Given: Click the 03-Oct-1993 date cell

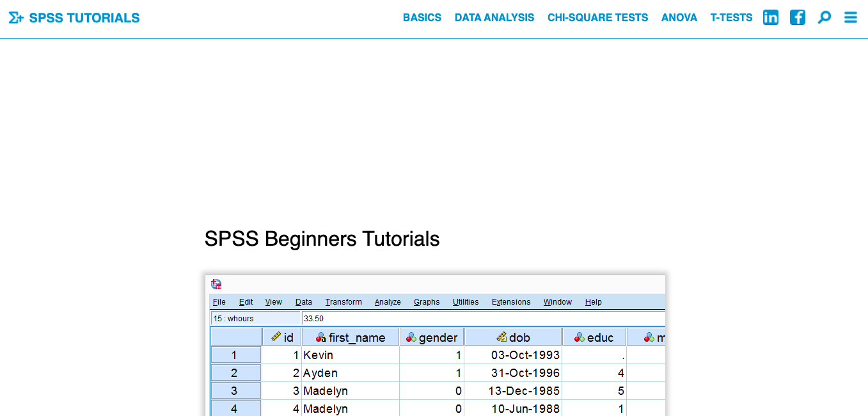Looking at the screenshot, I should 513,355.
